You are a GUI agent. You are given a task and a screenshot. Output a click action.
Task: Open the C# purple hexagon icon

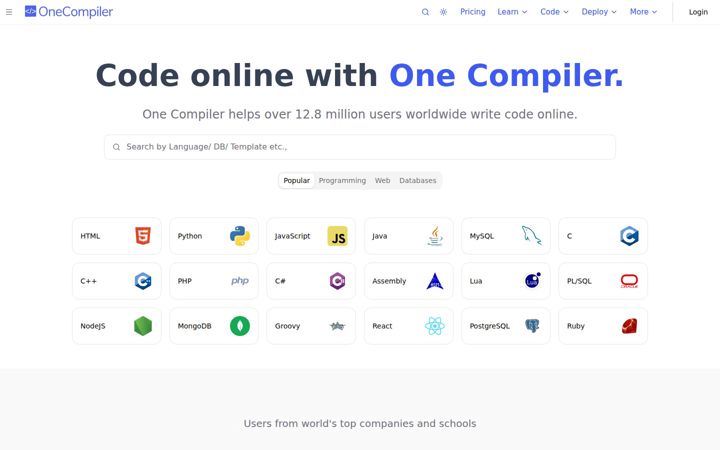(338, 281)
